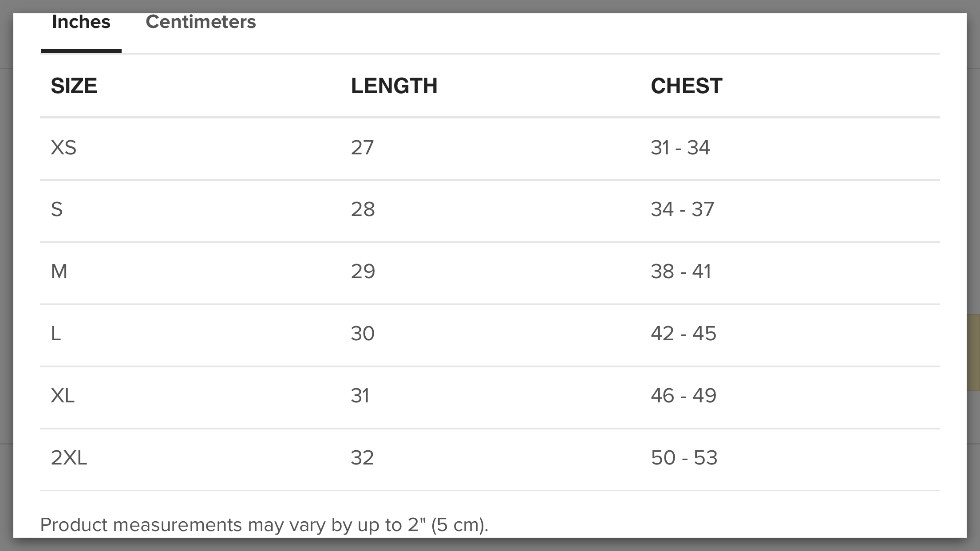Click the SIZE column header
980x551 pixels.
coord(74,86)
